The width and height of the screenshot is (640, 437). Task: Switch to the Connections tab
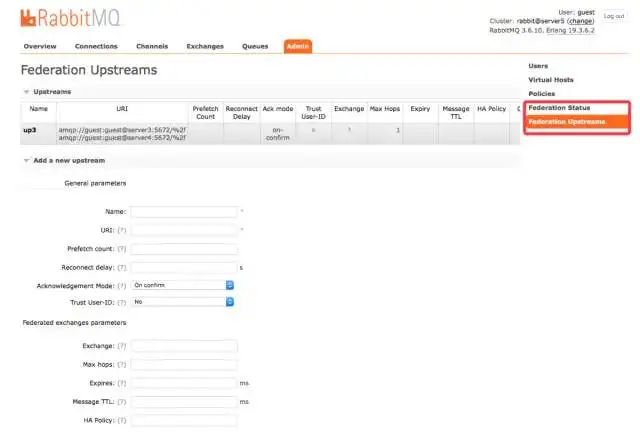coord(96,47)
